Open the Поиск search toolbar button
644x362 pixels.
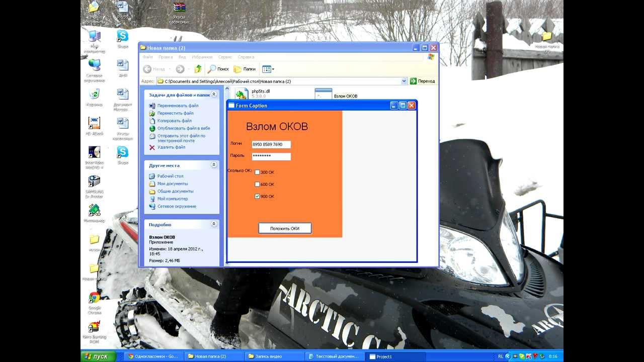coord(218,69)
